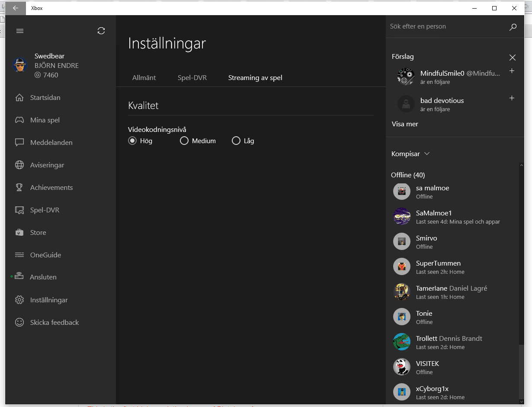532x407 pixels.
Task: Open Meddelanden chat icon
Action: 19,143
